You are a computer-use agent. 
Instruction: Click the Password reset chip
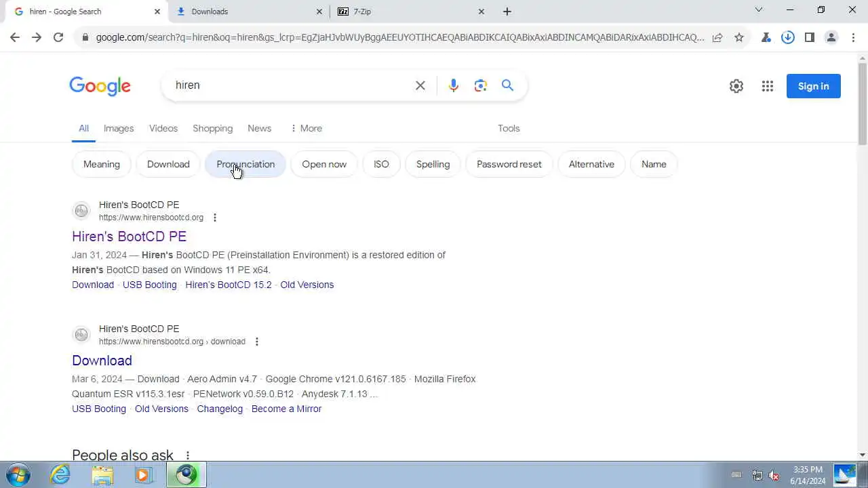pyautogui.click(x=509, y=164)
